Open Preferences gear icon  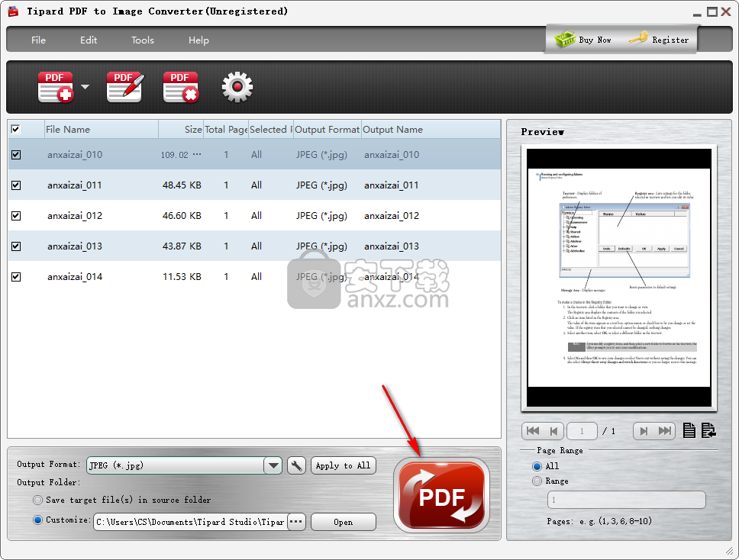pos(237,87)
